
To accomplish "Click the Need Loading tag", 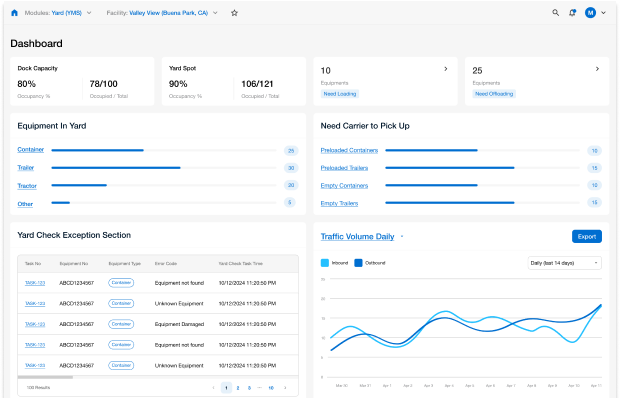I will [x=340, y=94].
